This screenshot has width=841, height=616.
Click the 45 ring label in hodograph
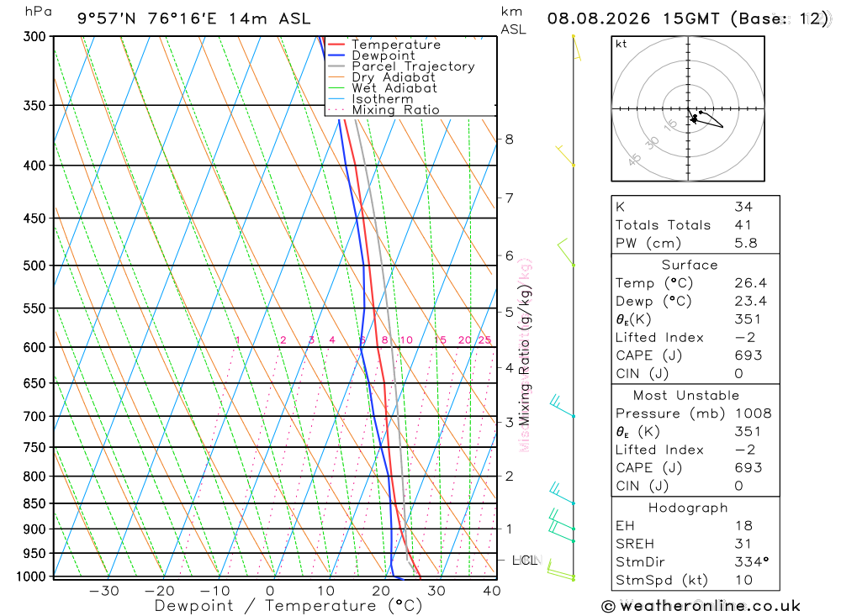pyautogui.click(x=634, y=160)
